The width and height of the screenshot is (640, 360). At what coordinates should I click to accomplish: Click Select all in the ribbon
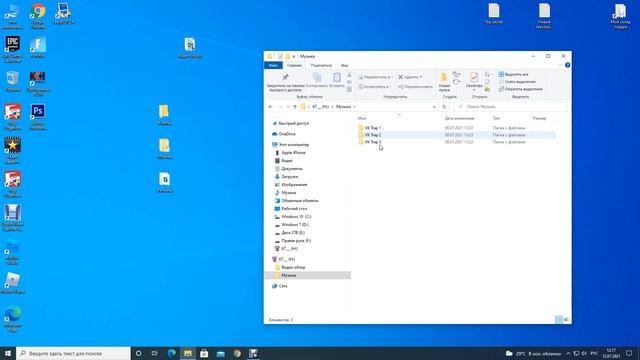point(513,74)
